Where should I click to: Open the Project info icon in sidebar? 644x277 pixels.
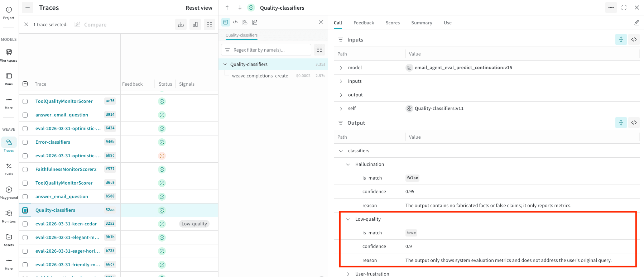tap(9, 10)
